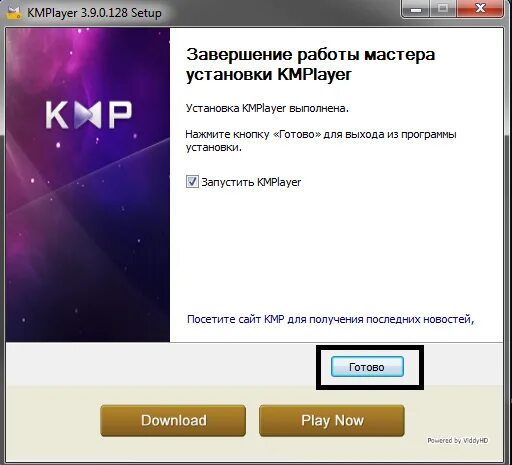Click the Завершение работы мастера heading
Image resolution: width=512 pixels, height=465 pixels.
[x=311, y=55]
